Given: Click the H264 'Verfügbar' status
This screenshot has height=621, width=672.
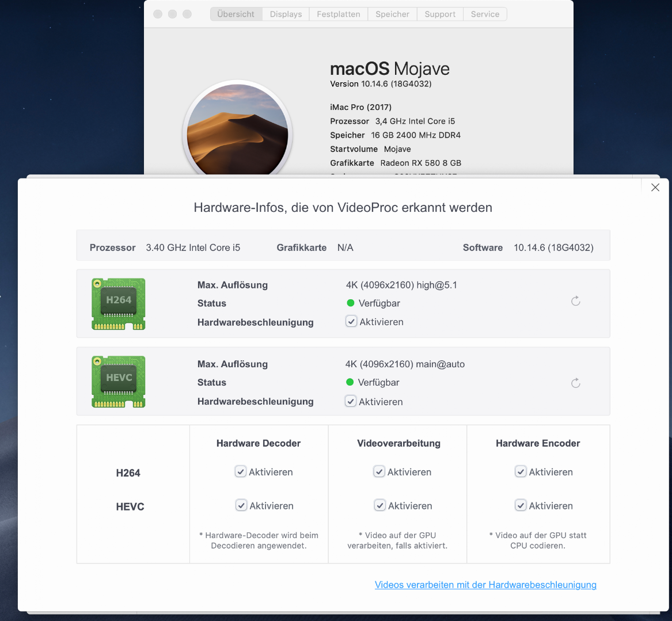Looking at the screenshot, I should click(379, 303).
